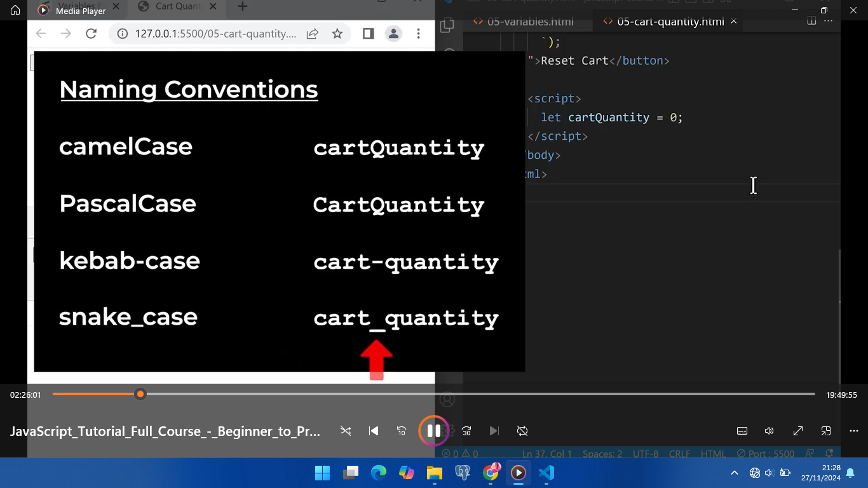Click the video title in player bar
This screenshot has height=488, width=868.
point(165,431)
